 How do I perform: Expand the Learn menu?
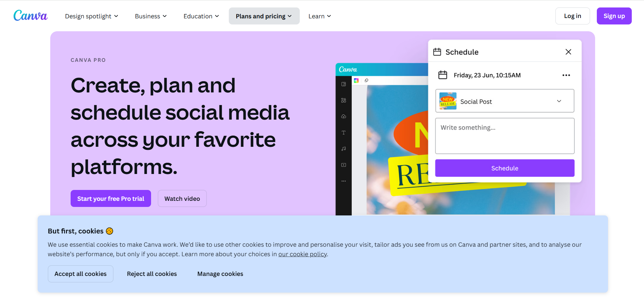pos(320,16)
